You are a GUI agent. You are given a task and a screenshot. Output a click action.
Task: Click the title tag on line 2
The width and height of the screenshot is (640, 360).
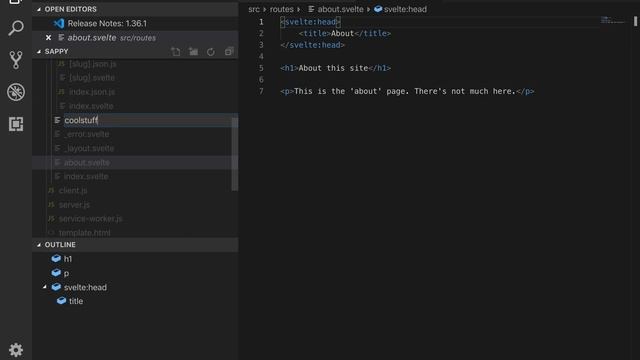[344, 33]
